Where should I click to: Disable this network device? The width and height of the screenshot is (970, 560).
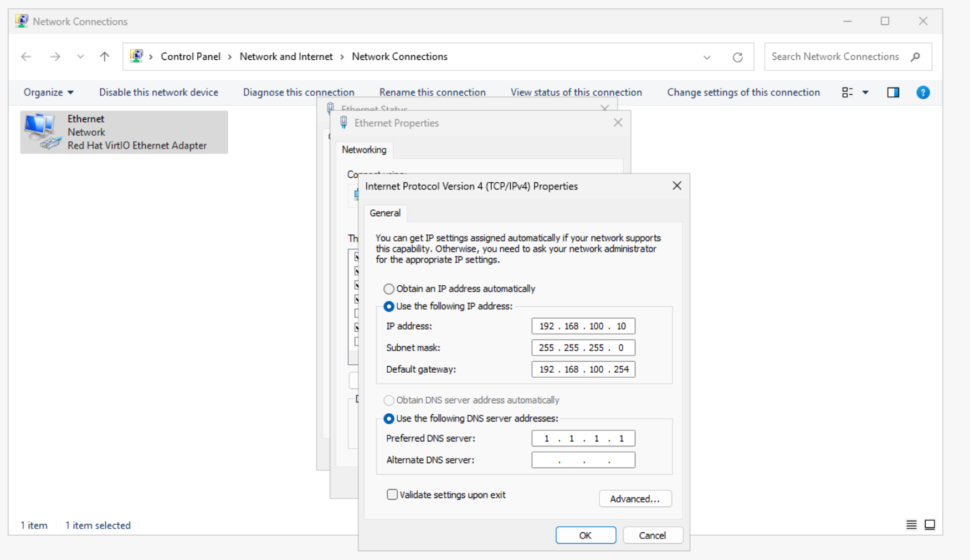click(158, 93)
